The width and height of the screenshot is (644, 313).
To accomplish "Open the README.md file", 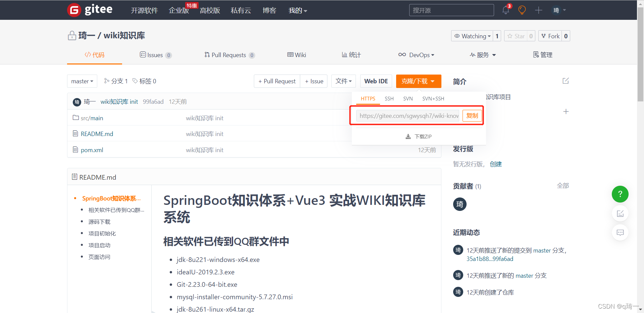I will [x=97, y=134].
